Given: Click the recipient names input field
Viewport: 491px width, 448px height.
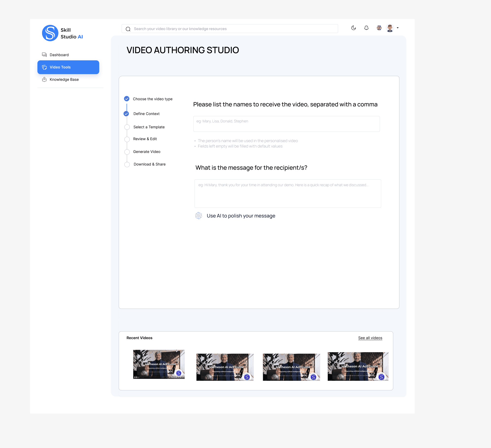Looking at the screenshot, I should point(286,124).
